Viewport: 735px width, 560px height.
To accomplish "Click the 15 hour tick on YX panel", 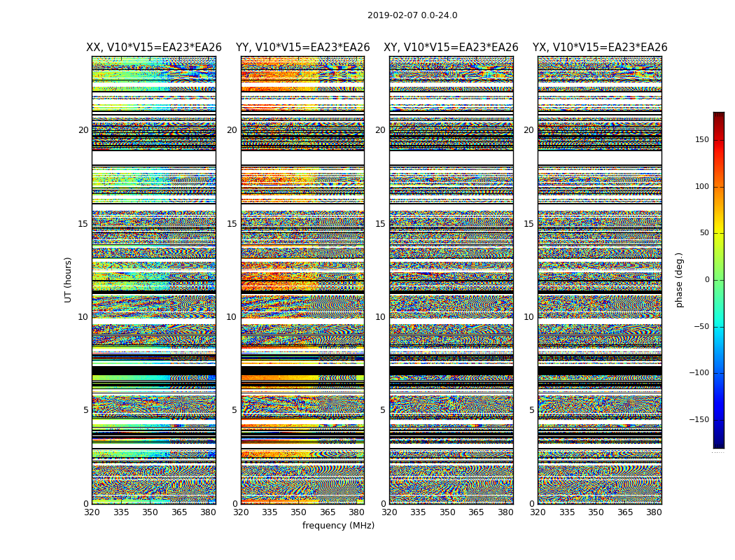I will click(528, 223).
